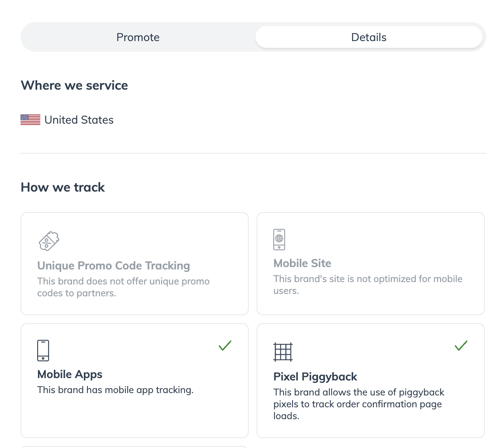
Task: Click the United States country label
Action: (79, 120)
